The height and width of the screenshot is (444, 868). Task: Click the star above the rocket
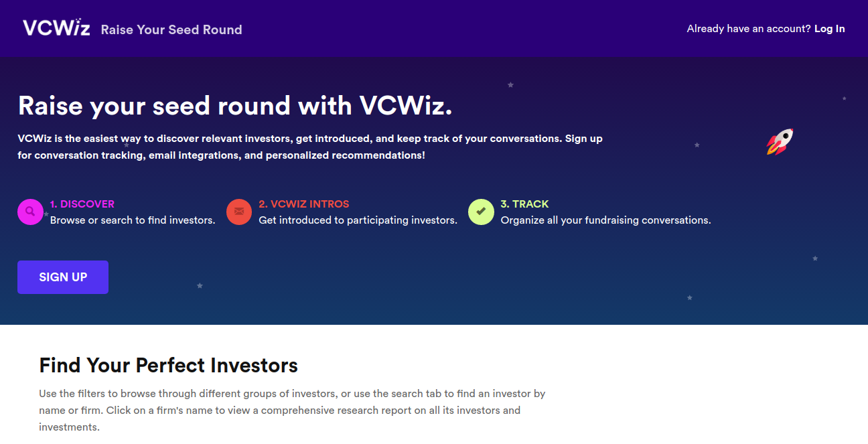point(844,98)
